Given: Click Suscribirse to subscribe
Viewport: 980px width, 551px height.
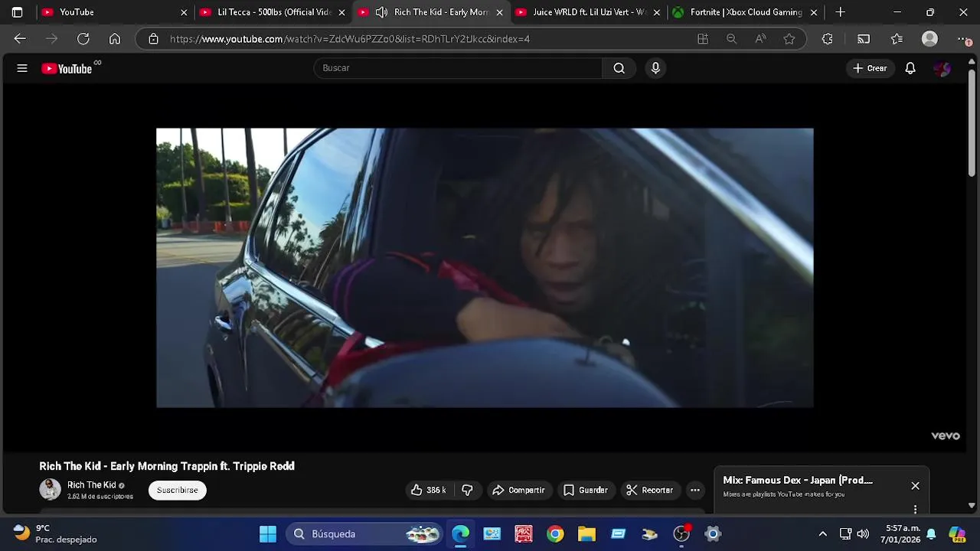Looking at the screenshot, I should coord(178,490).
